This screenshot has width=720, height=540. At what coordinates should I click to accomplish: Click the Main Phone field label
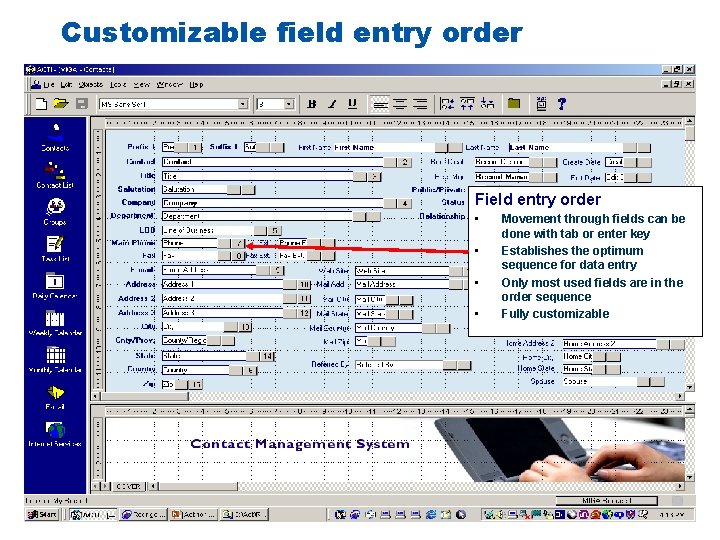point(133,243)
